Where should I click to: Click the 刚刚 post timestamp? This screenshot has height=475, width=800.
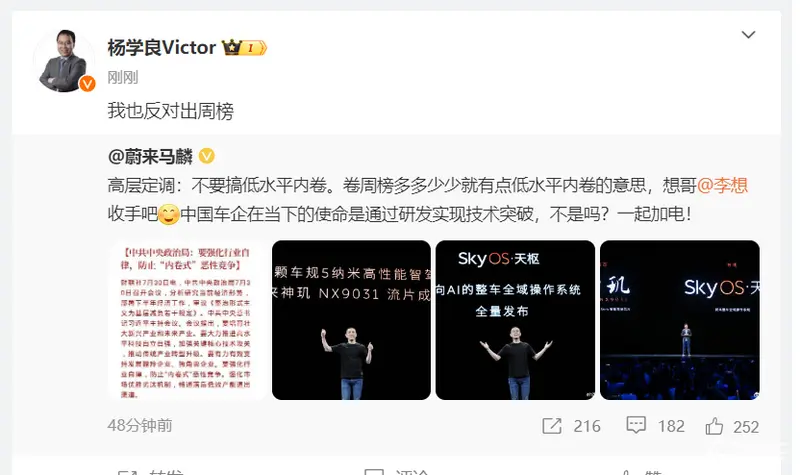123,78
